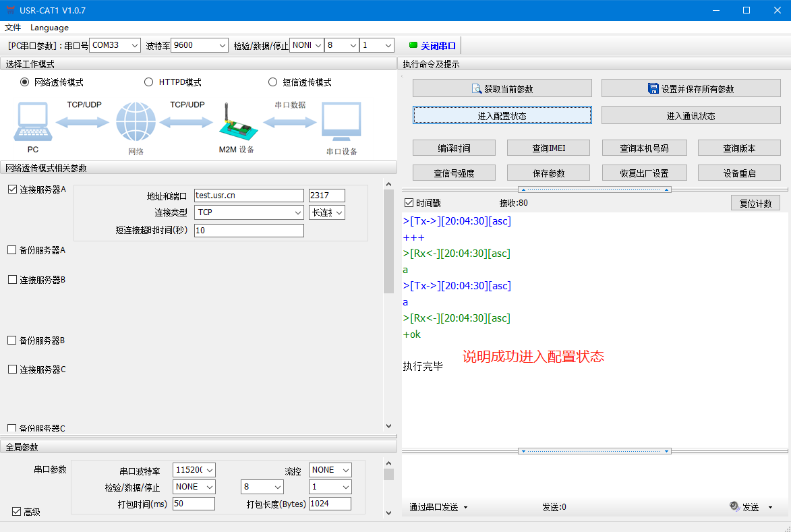Click the magnifier icon on get current parameters
This screenshot has height=532, width=791.
[x=477, y=89]
